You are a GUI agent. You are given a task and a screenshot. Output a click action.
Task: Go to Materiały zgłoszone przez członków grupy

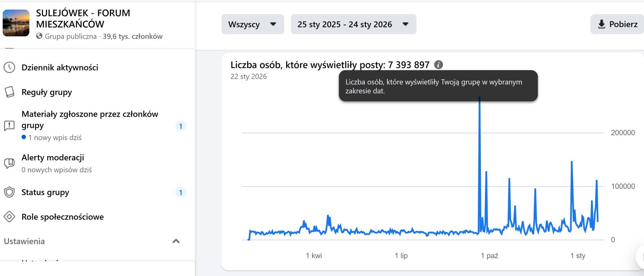[90, 120]
